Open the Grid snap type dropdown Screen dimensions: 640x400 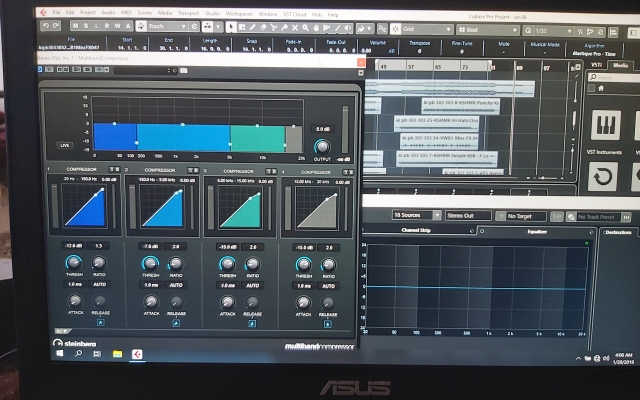pyautogui.click(x=427, y=29)
